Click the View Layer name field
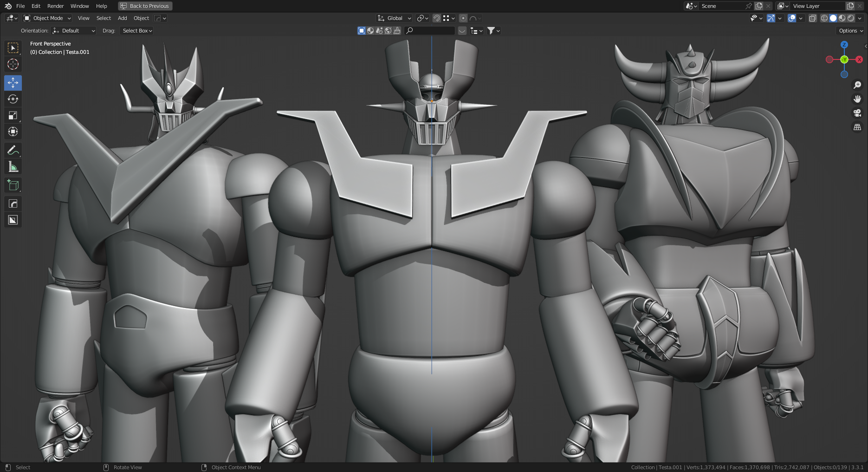Viewport: 868px width, 472px height. click(818, 6)
